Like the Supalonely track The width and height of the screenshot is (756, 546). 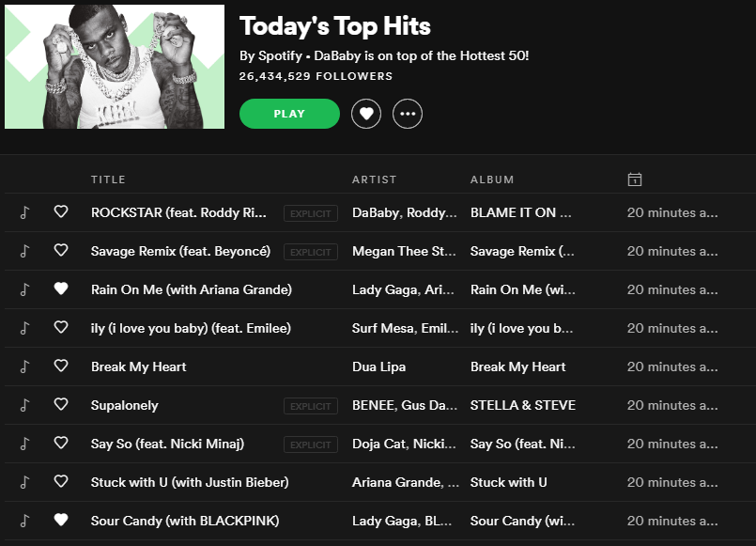coord(61,404)
